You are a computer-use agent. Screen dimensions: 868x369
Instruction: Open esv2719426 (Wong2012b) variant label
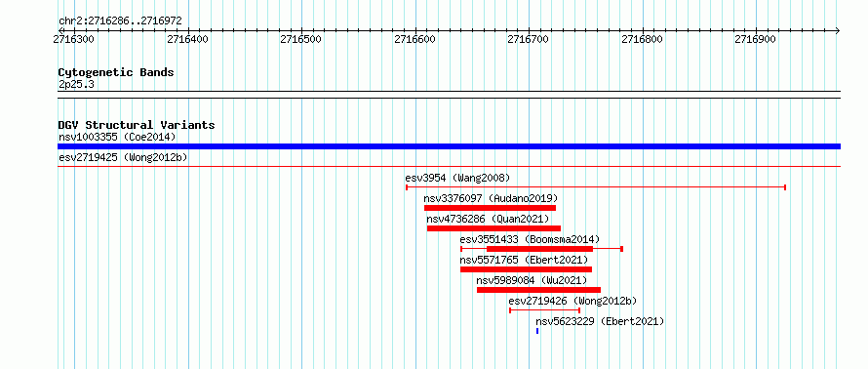coord(572,301)
